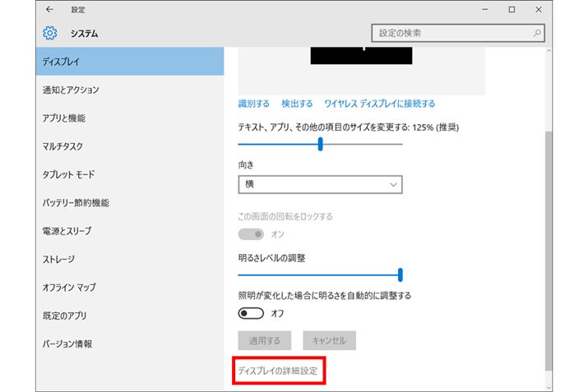Select ストレージ in the sidebar

pyautogui.click(x=130, y=260)
